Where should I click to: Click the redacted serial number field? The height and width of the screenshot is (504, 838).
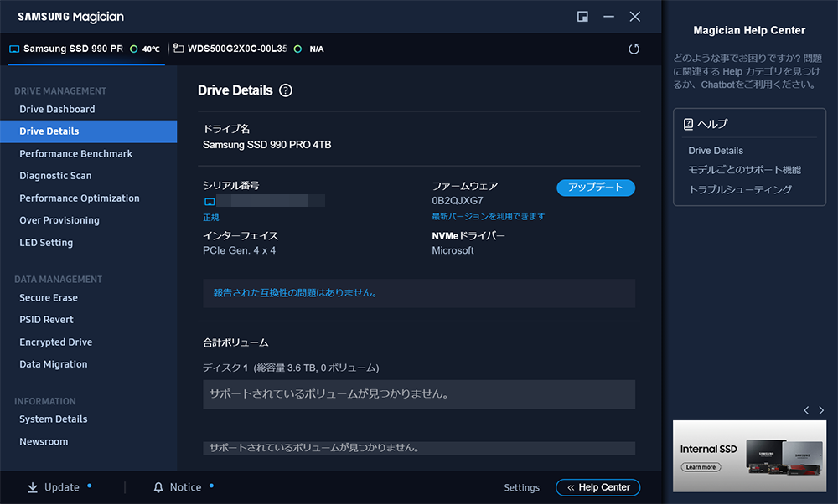[271, 201]
